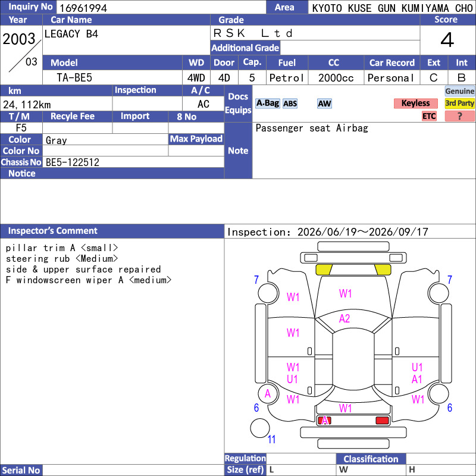Click the Docs Equips header cell

coord(238,104)
